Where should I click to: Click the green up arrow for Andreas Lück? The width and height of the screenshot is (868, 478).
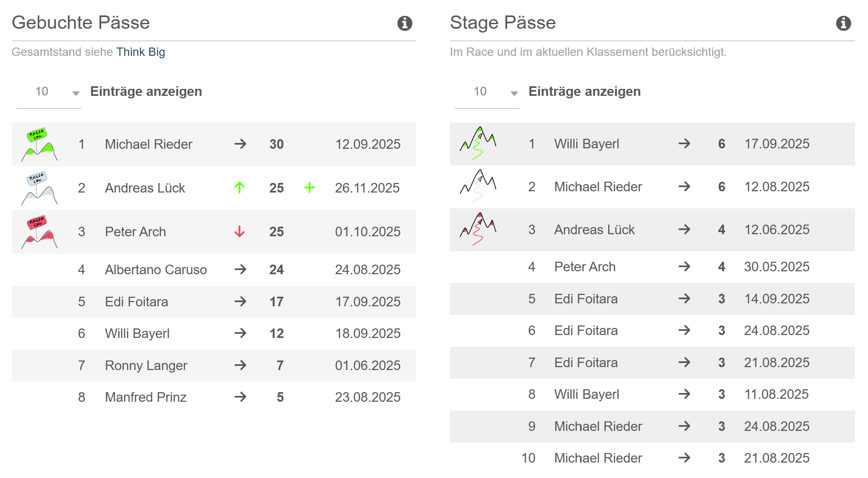pyautogui.click(x=239, y=188)
